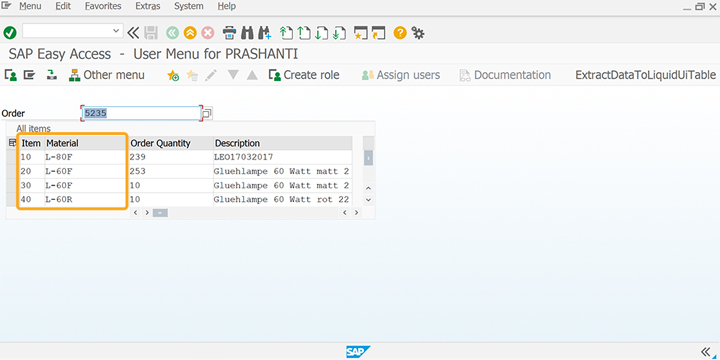Click the red Cancel icon
Image resolution: width=720 pixels, height=360 pixels.
208,33
